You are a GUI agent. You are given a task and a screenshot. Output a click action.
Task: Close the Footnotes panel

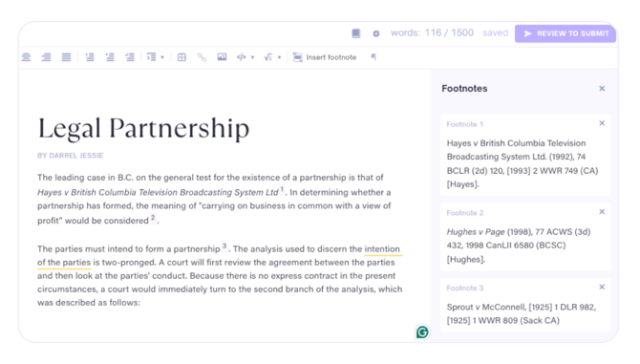tap(602, 89)
